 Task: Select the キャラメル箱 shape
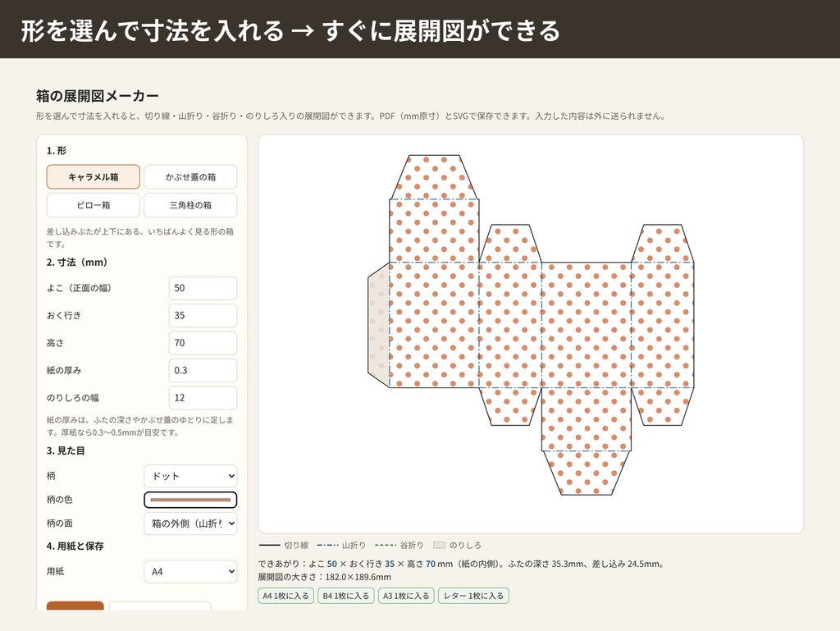94,176
